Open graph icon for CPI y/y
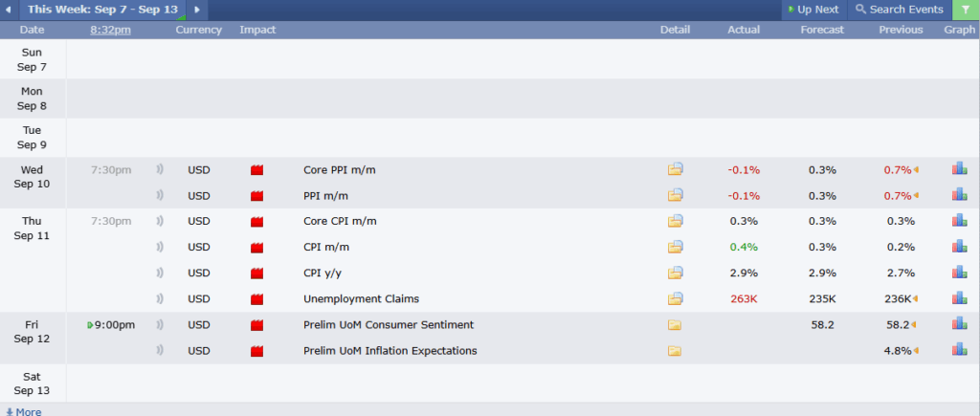Viewport: 980px width, 416px height. pos(959,273)
